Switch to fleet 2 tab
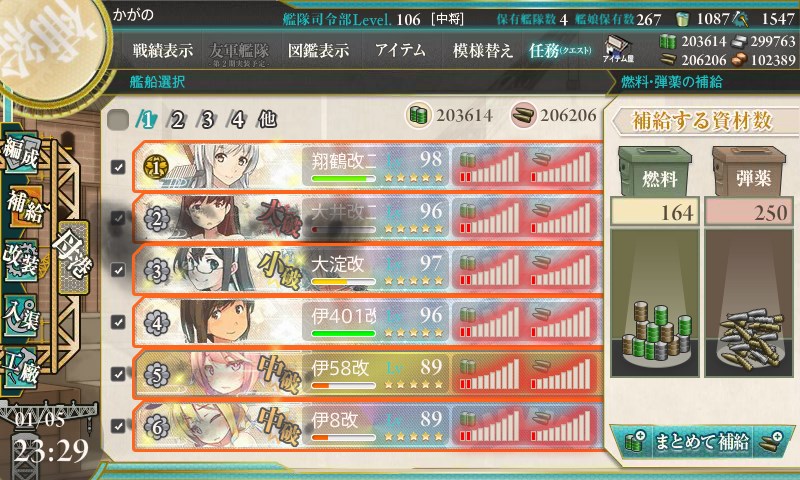The image size is (800, 480). [177, 120]
